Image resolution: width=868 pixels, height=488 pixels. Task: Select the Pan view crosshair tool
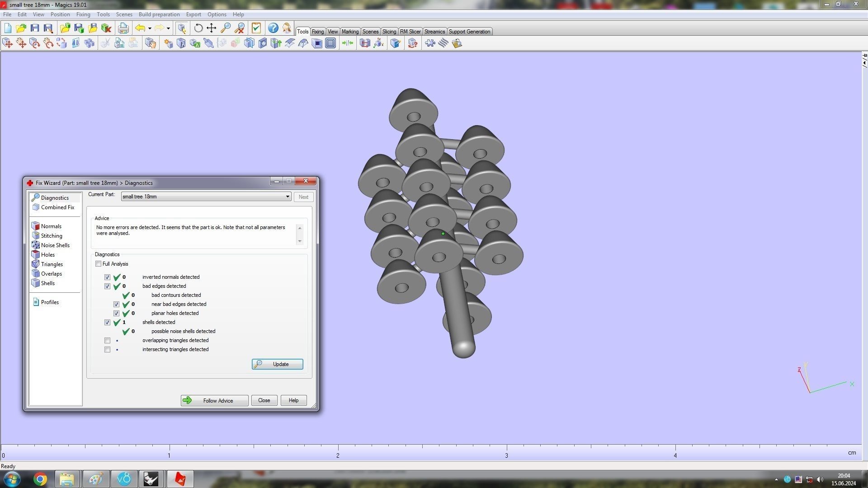click(x=212, y=28)
